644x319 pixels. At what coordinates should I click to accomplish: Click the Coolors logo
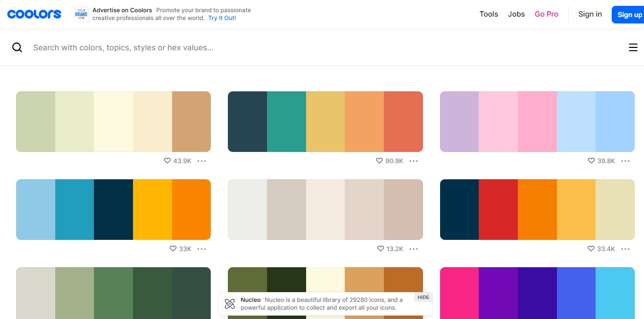[x=34, y=14]
